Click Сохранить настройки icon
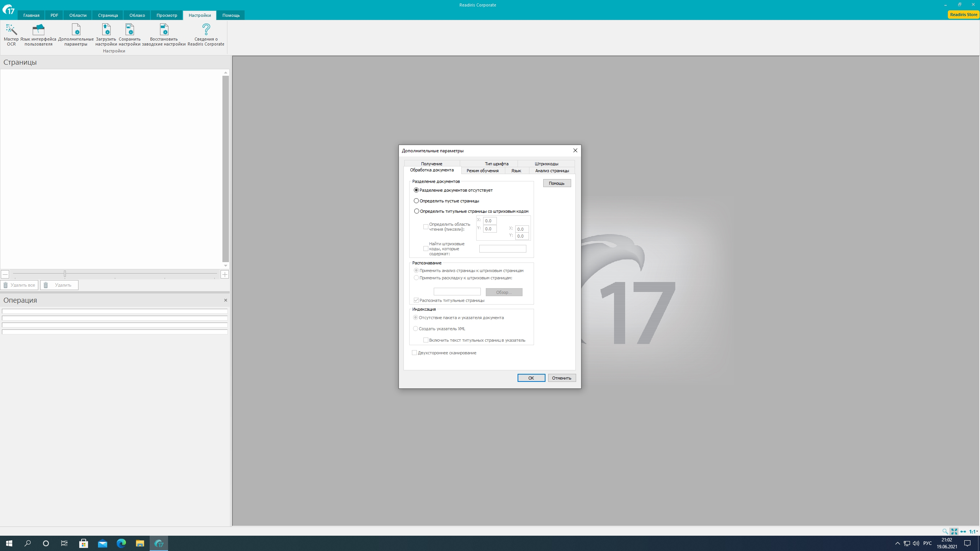Screen dimensions: 980x551 tap(129, 30)
